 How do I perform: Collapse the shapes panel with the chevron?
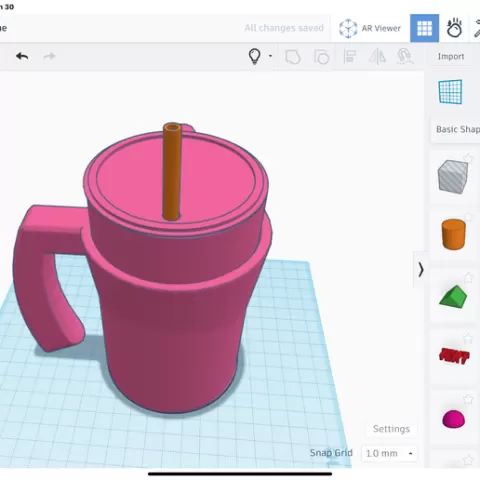click(x=421, y=269)
